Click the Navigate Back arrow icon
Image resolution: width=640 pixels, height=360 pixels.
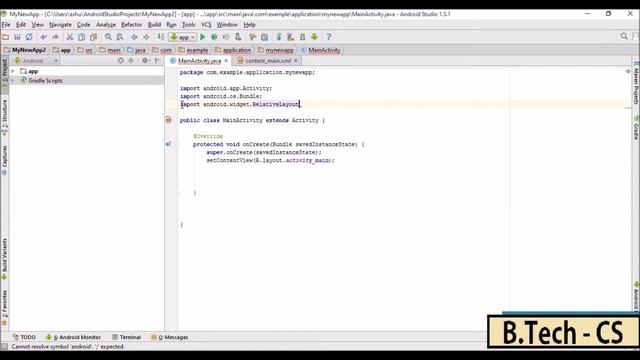[134, 37]
